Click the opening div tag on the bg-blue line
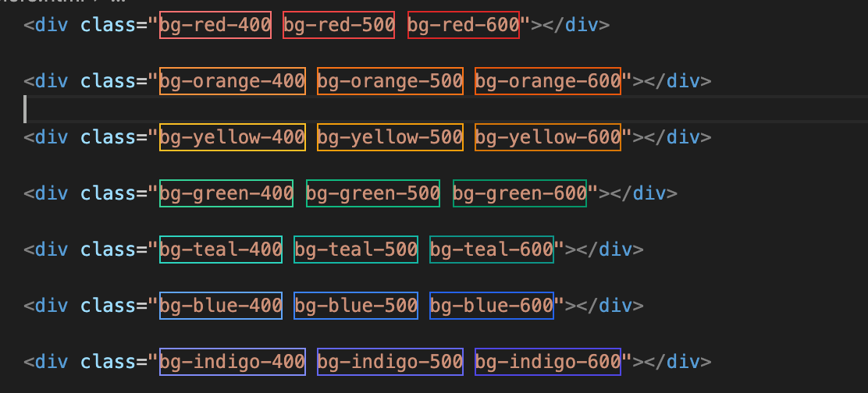The height and width of the screenshot is (393, 868). coord(46,306)
